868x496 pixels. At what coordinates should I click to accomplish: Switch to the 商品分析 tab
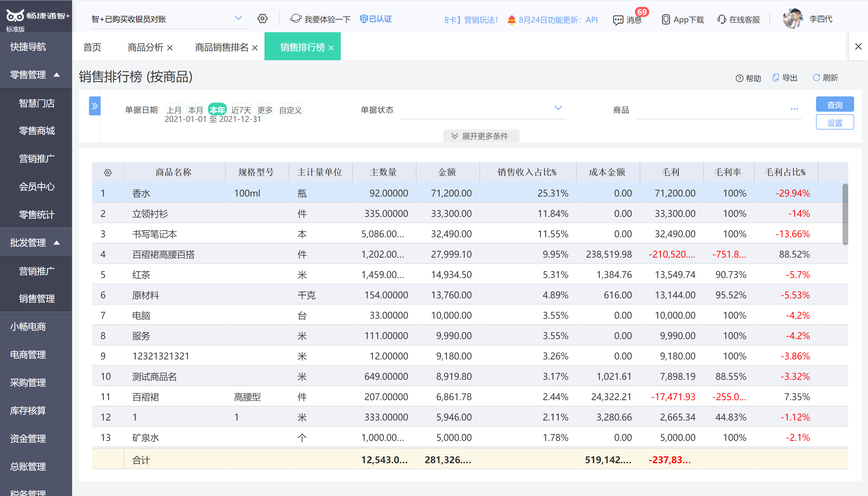[x=145, y=47]
